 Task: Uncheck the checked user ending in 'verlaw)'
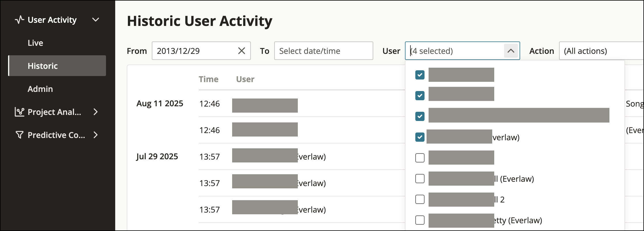[x=420, y=137]
